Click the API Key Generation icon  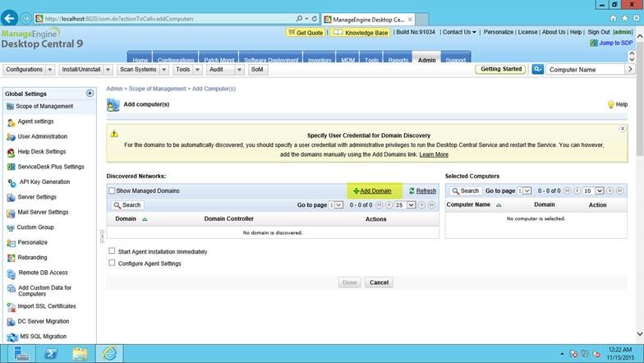tap(11, 182)
